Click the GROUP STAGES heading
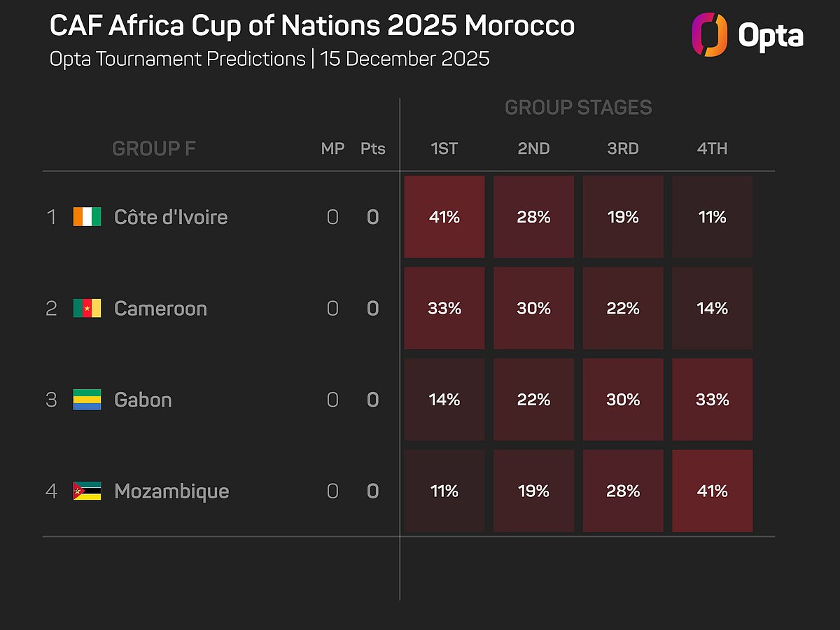The height and width of the screenshot is (630, 840). 578,108
